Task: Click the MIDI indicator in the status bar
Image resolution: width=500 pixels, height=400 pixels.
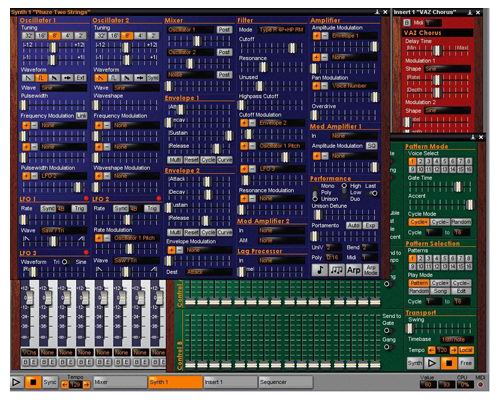Action: 480,384
